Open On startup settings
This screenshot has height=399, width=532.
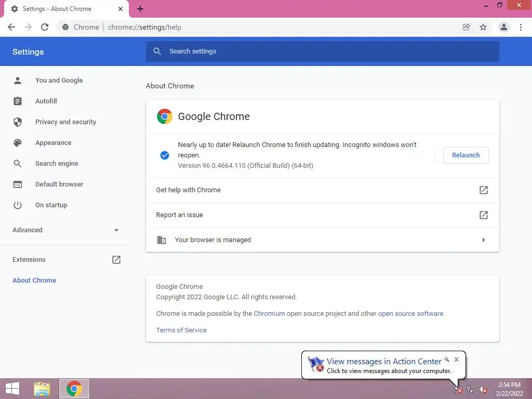(x=51, y=205)
